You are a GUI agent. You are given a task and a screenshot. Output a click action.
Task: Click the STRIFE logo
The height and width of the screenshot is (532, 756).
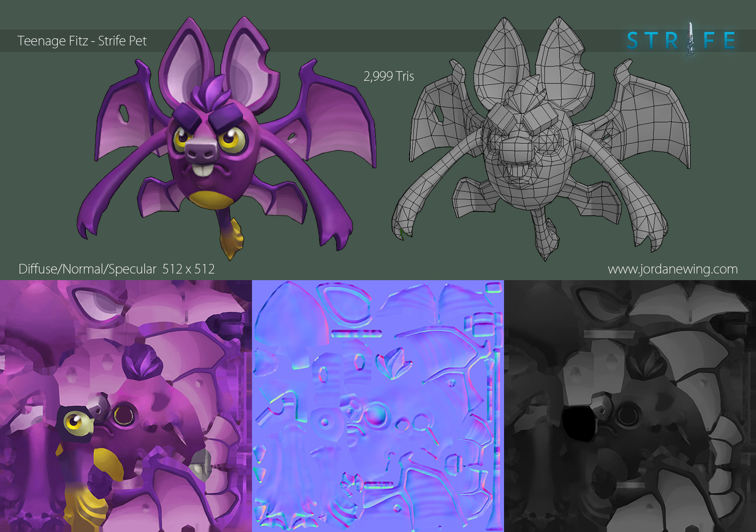pos(680,41)
